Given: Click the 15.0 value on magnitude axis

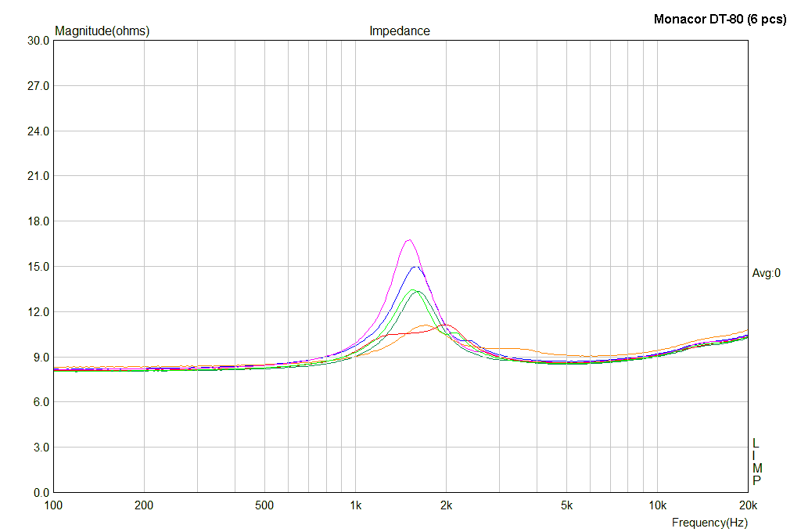Looking at the screenshot, I should pyautogui.click(x=38, y=267).
